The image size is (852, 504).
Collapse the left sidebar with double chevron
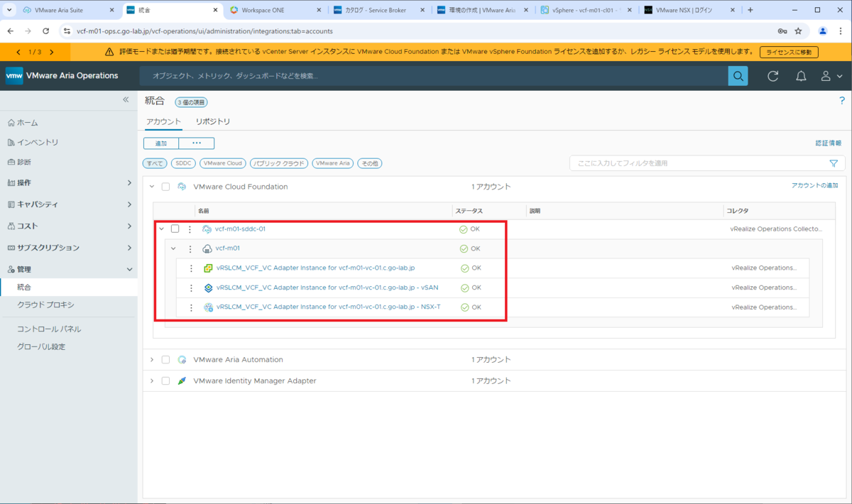tap(126, 100)
